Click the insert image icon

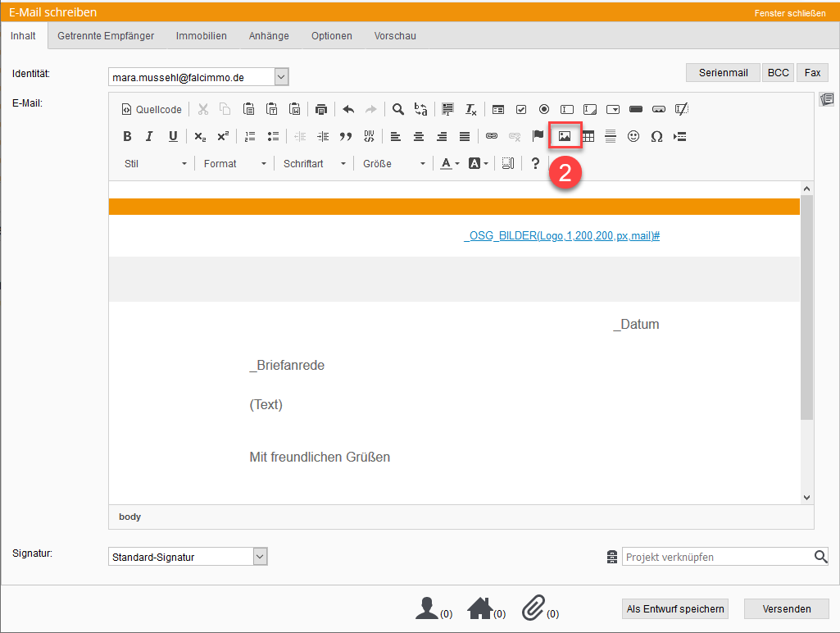(565, 136)
